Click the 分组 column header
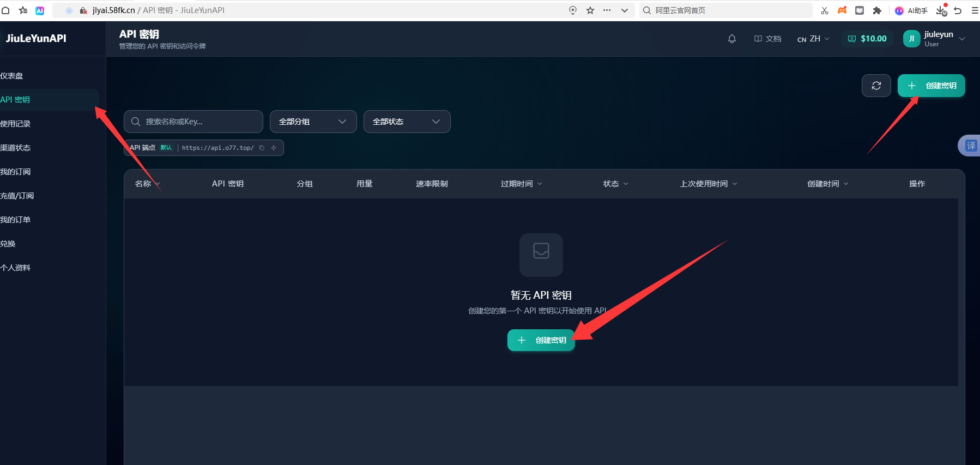Viewport: 980px width, 465px height. pos(305,184)
